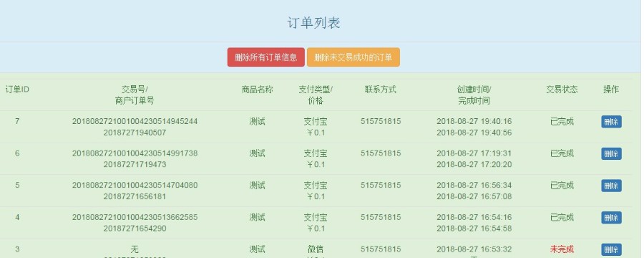Click the orange 删除未交易成功的订单 button

click(x=353, y=57)
